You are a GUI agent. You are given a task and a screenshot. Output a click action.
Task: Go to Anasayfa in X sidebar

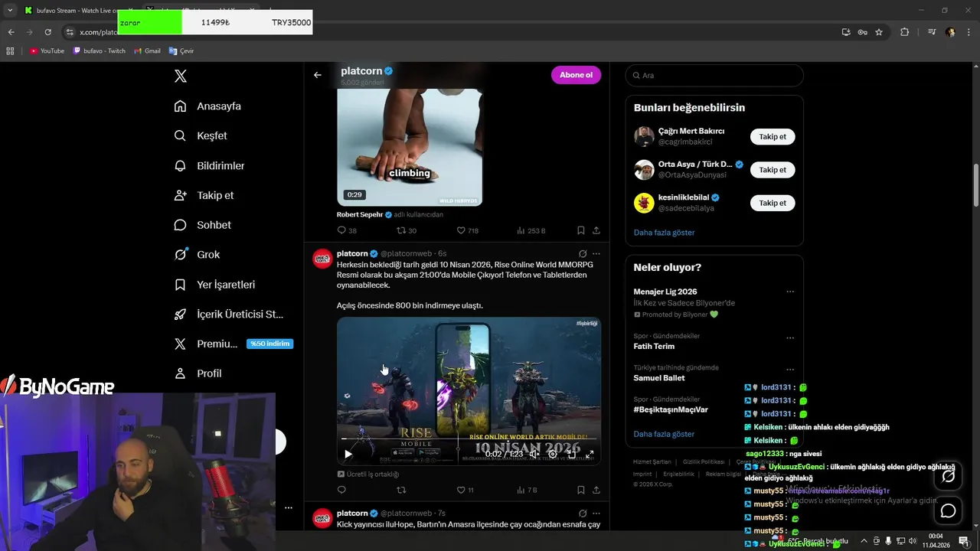coord(207,106)
